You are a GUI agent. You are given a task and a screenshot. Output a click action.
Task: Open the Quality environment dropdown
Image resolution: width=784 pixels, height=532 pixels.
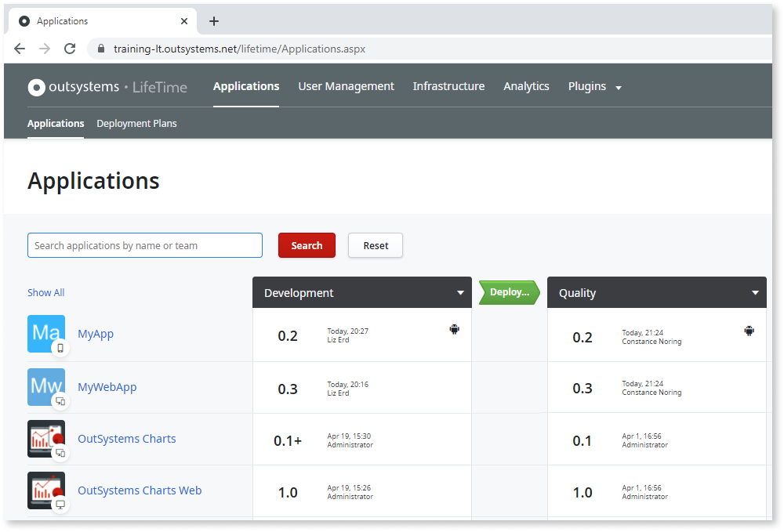pos(756,292)
